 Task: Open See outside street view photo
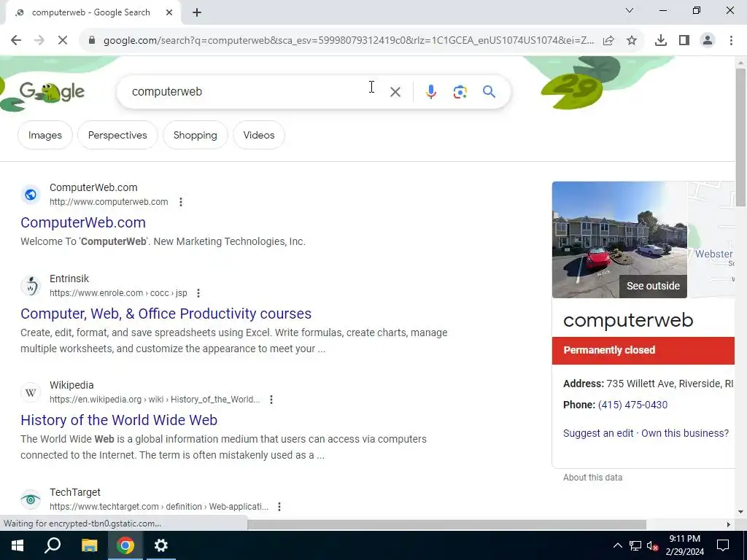click(x=619, y=239)
